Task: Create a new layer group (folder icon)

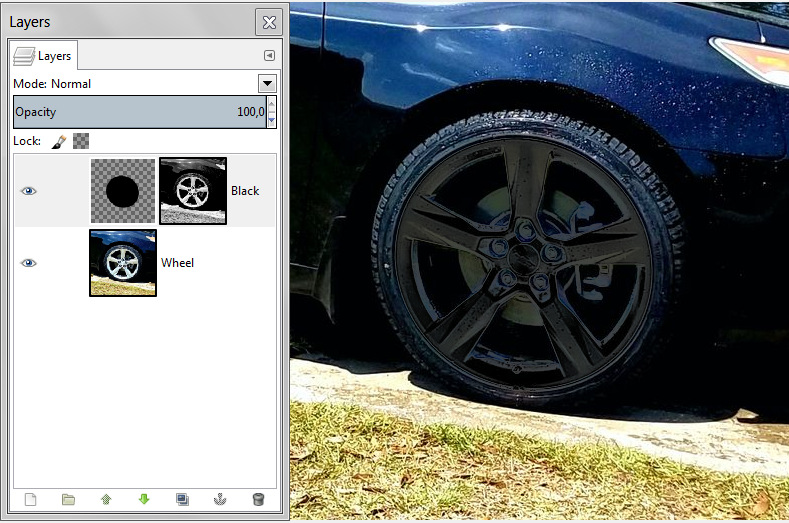Action: pyautogui.click(x=68, y=499)
